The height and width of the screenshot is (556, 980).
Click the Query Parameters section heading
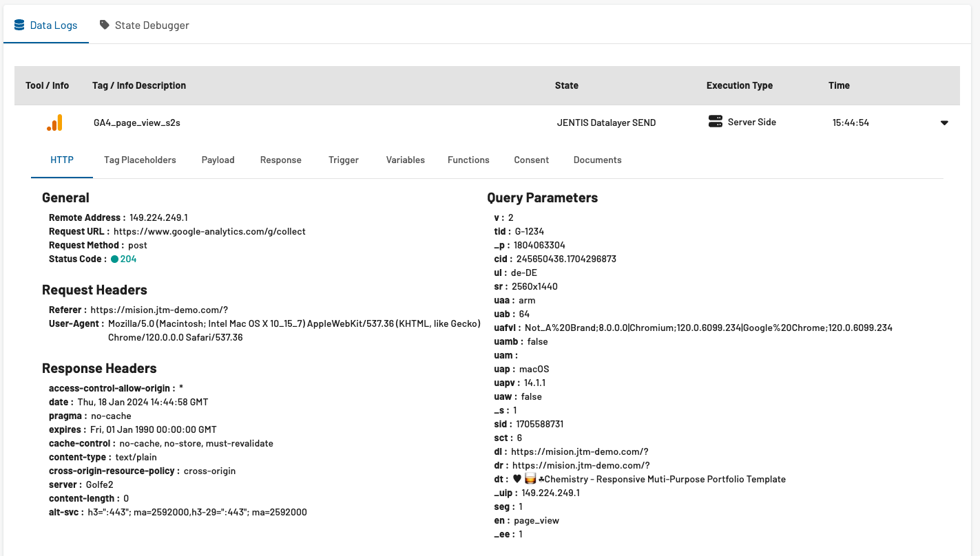tap(542, 197)
